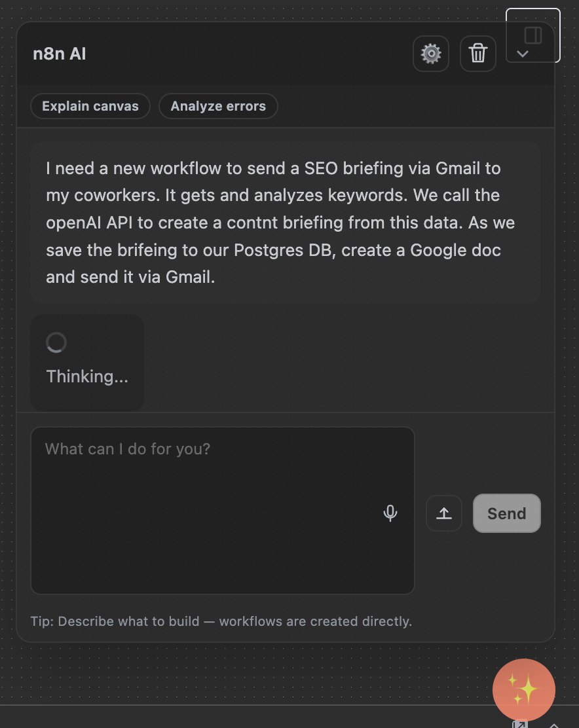
Task: Upload a file via the arrow icon
Action: [443, 513]
